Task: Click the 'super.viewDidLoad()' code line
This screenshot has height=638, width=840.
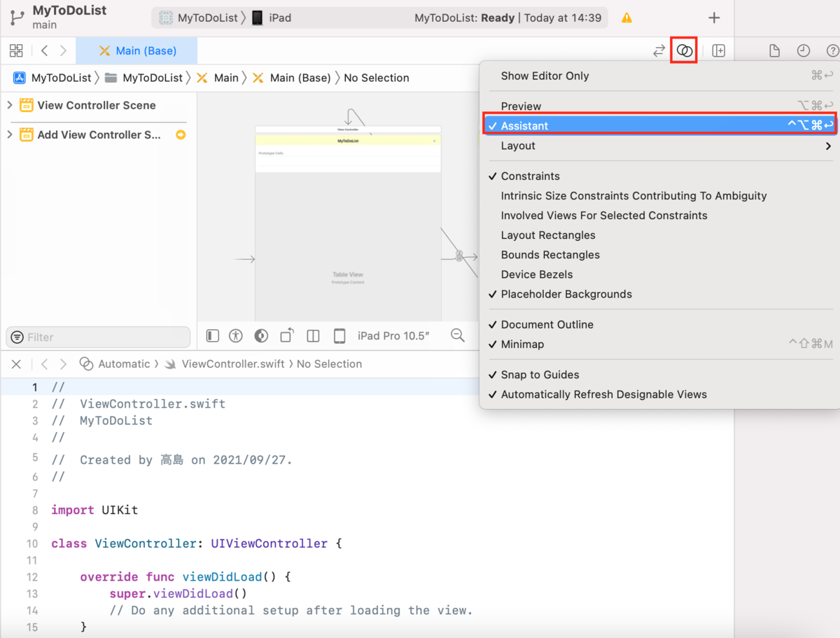Action: pos(178,594)
